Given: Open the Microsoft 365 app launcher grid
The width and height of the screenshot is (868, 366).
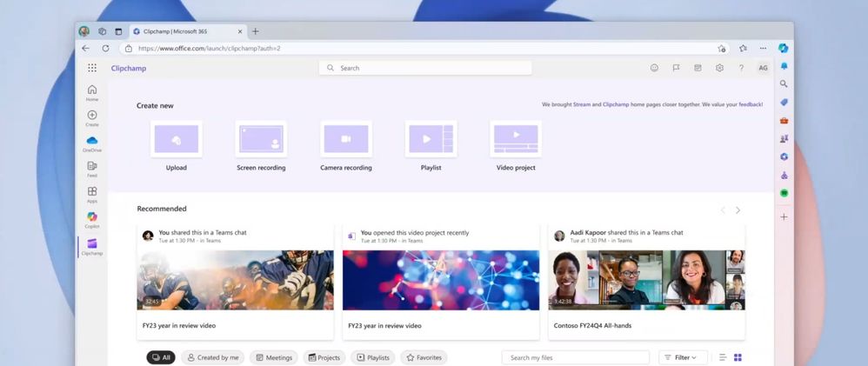Looking at the screenshot, I should [x=92, y=68].
